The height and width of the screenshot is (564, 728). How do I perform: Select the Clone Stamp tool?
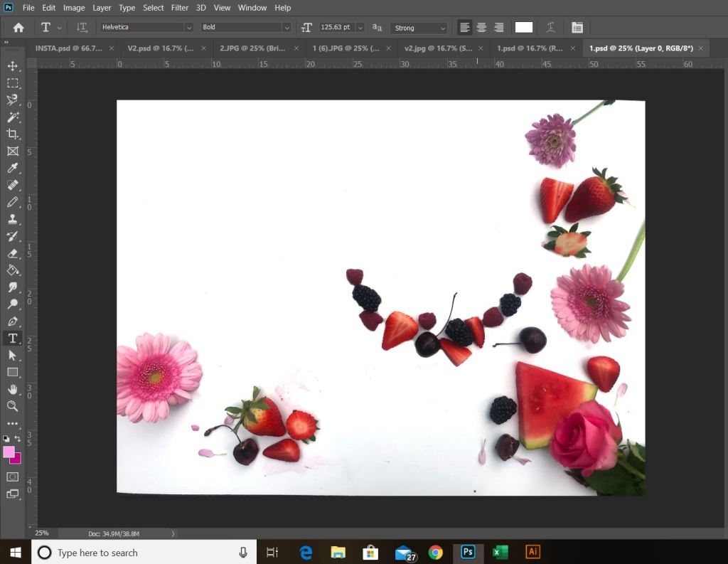click(12, 219)
